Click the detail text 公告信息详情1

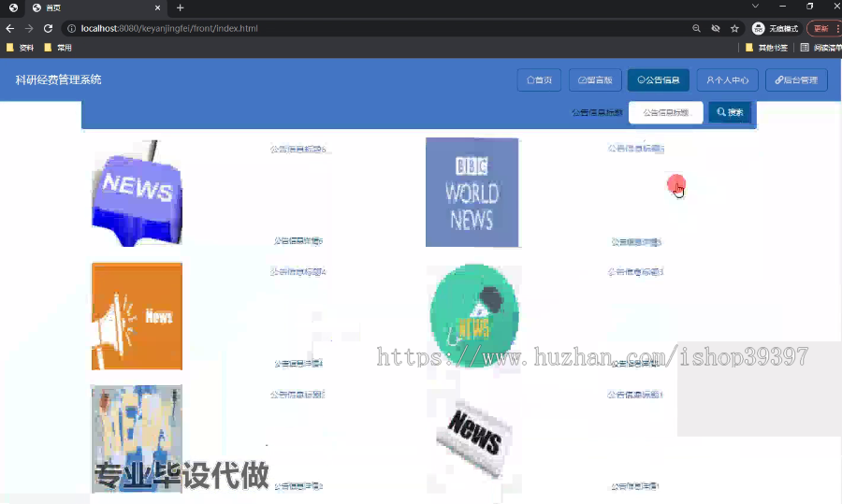(x=635, y=486)
